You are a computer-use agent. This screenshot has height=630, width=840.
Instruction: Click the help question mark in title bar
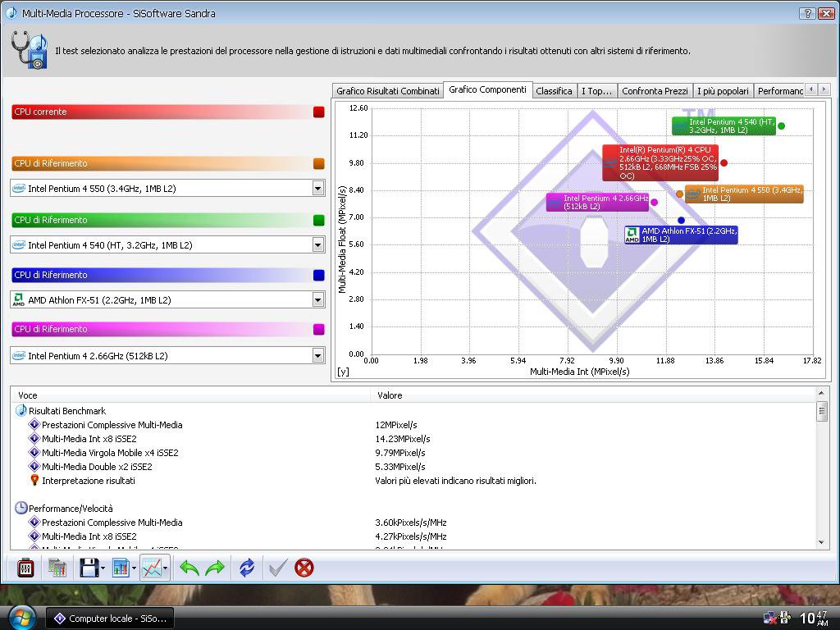coord(806,13)
